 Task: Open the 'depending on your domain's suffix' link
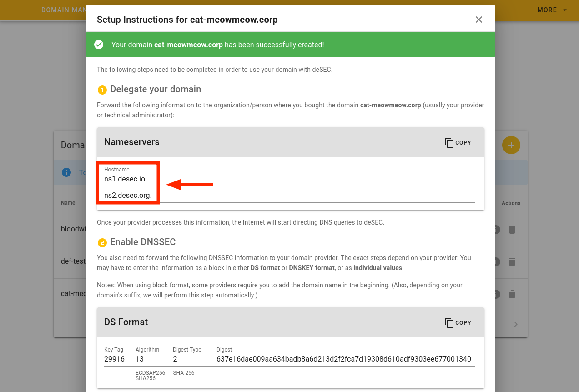pos(280,290)
